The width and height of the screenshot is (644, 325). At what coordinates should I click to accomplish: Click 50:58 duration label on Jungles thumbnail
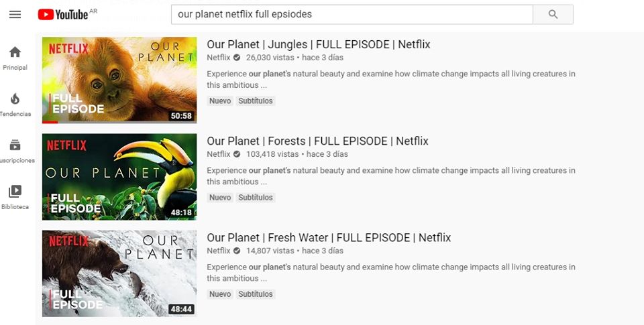pyautogui.click(x=181, y=116)
